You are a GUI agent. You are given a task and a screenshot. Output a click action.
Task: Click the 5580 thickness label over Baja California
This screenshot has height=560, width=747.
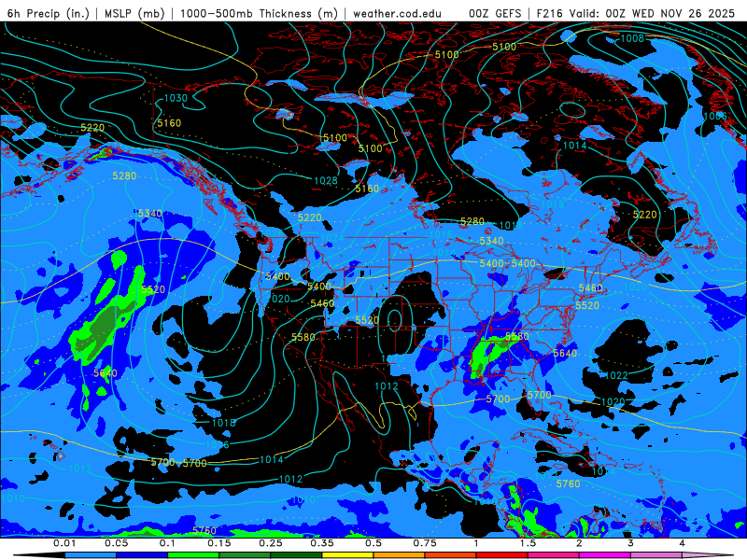click(303, 338)
